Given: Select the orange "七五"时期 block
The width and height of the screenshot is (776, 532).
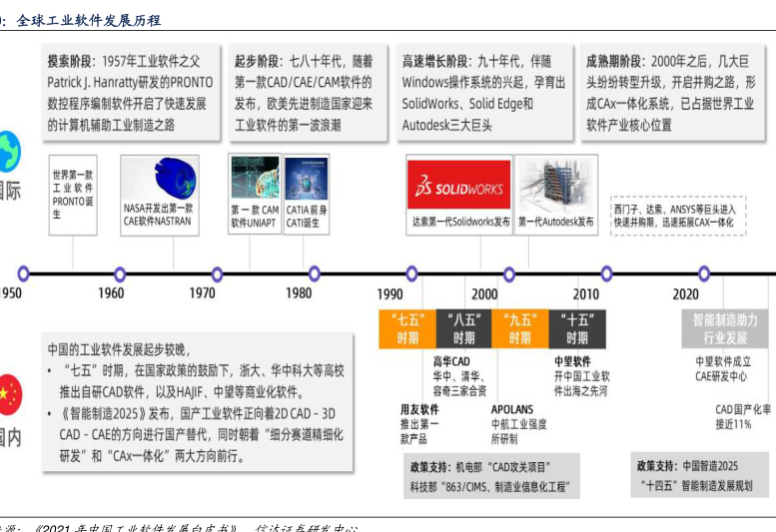Looking at the screenshot, I should [x=407, y=328].
